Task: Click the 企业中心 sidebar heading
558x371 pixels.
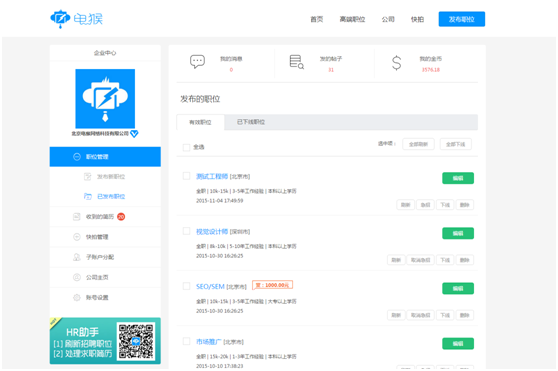Action: point(105,53)
